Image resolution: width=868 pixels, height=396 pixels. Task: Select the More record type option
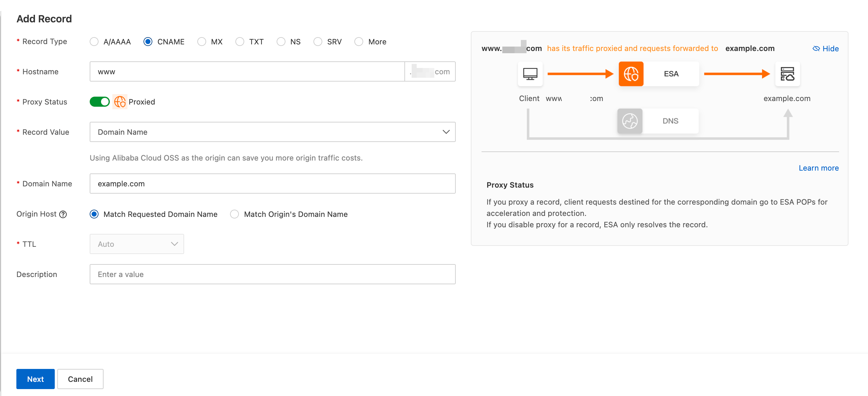(359, 42)
